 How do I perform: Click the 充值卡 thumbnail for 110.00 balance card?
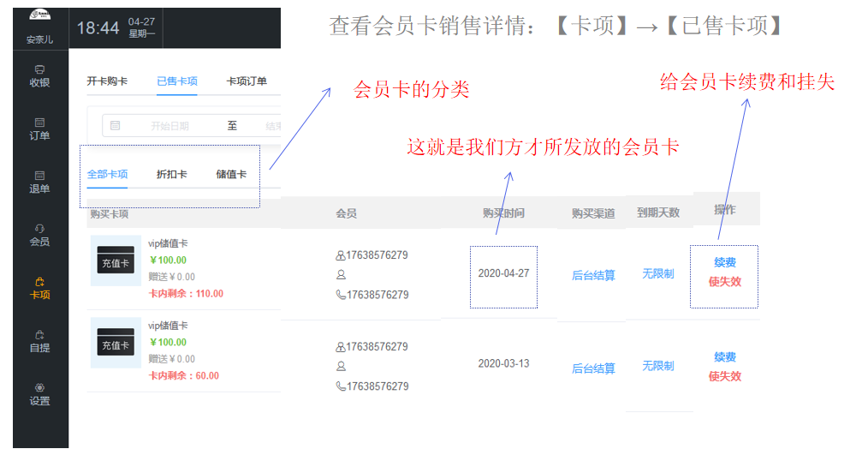coord(116,260)
